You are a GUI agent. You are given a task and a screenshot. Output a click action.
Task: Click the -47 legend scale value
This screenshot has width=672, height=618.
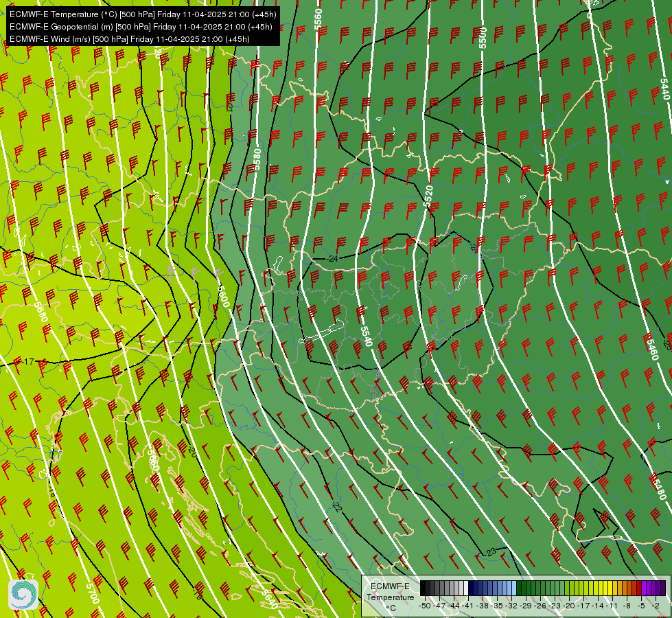[x=439, y=606]
